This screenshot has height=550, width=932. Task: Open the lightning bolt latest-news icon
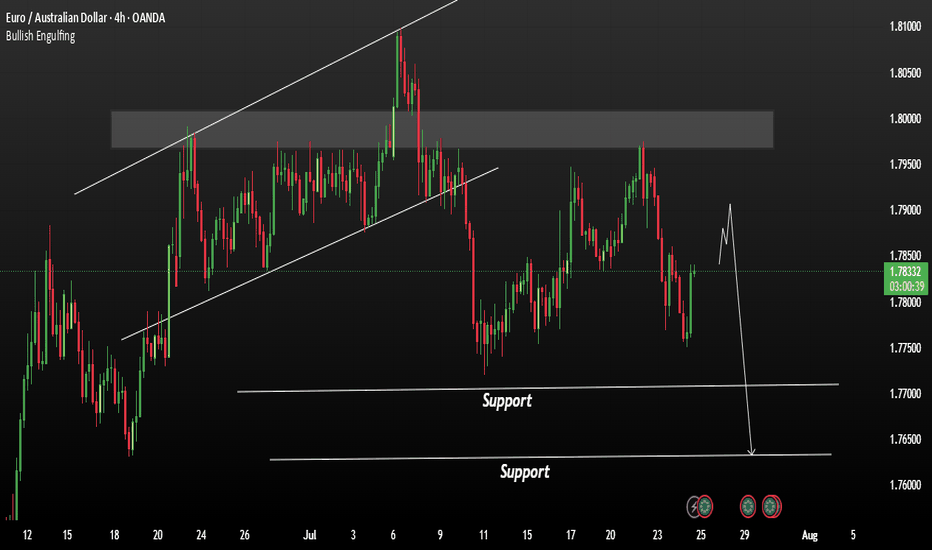click(x=693, y=507)
